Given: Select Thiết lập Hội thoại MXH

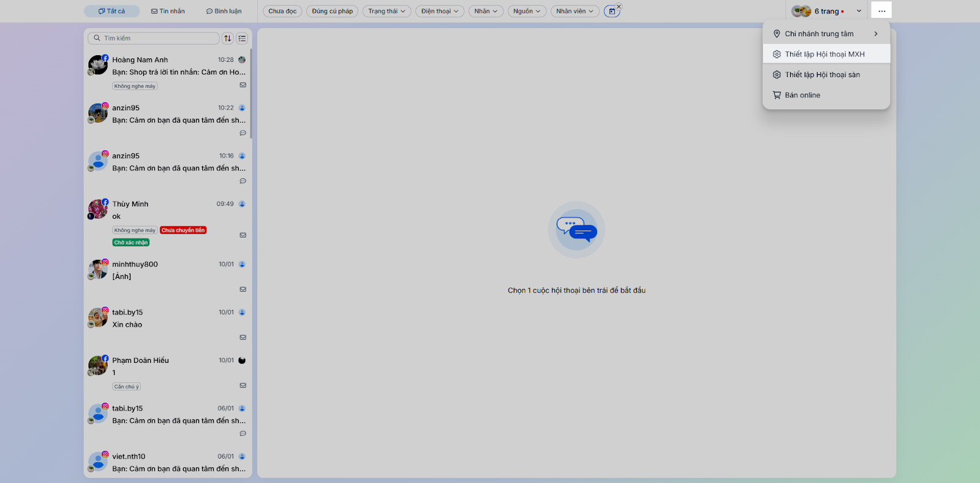Looking at the screenshot, I should pos(826,54).
